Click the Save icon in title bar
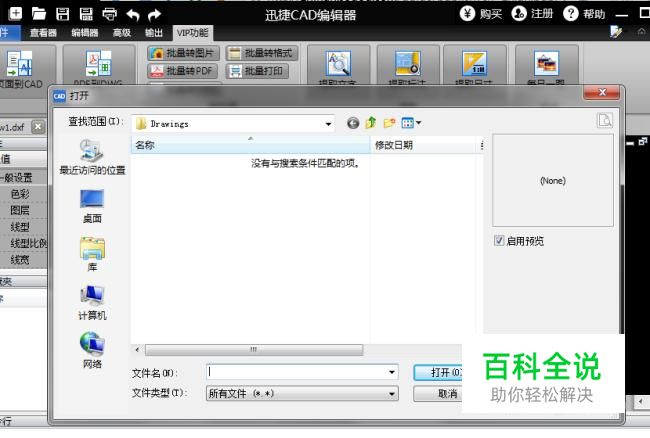Image resolution: width=650 pixels, height=438 pixels. (63, 14)
